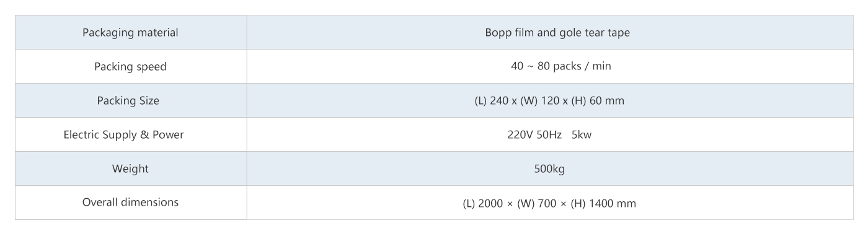This screenshot has width=868, height=236.
Task: Select the 500kg value cell
Action: [x=549, y=168]
